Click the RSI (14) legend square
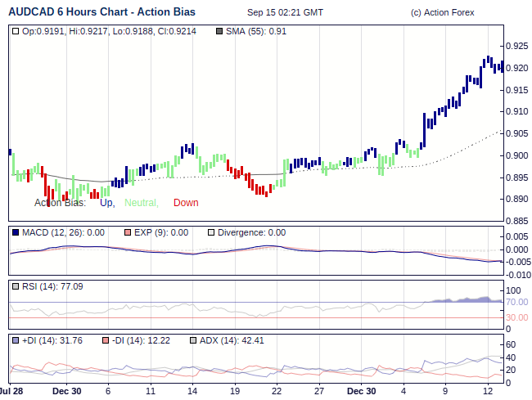The height and width of the screenshot is (400, 532). point(16,286)
